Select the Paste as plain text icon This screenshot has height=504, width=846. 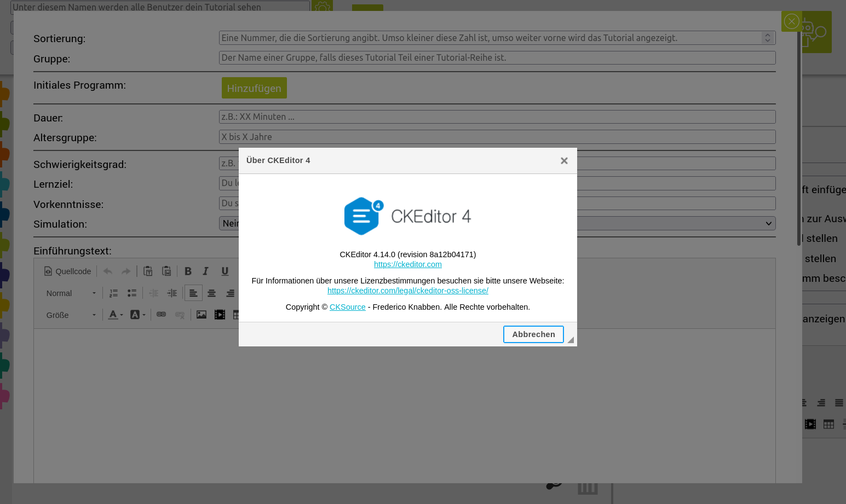click(x=147, y=271)
